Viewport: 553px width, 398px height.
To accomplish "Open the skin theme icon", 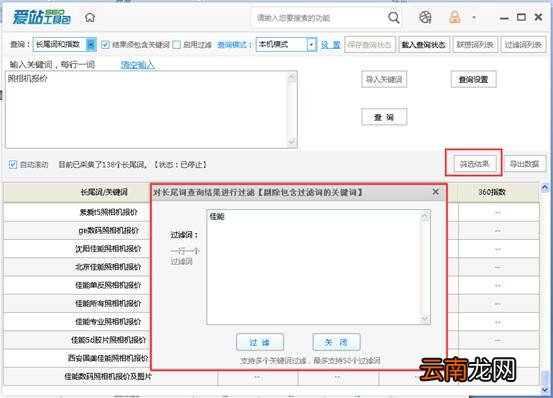I will [425, 17].
